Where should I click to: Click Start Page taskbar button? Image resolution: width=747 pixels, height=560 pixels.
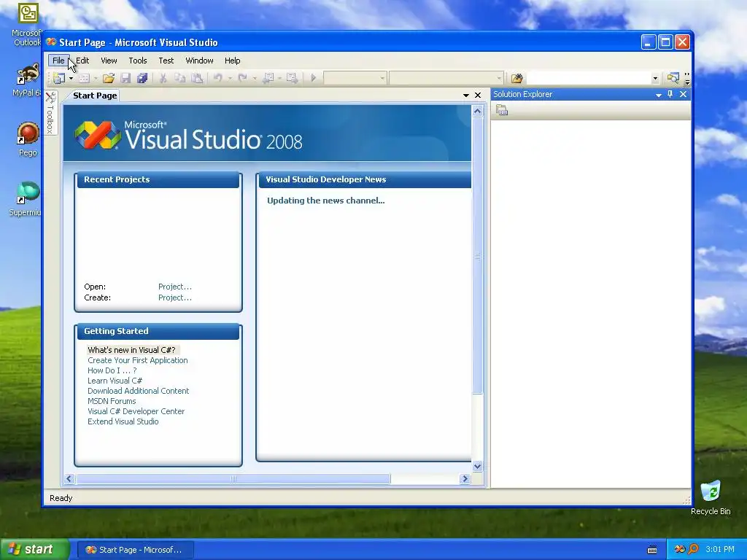(135, 550)
